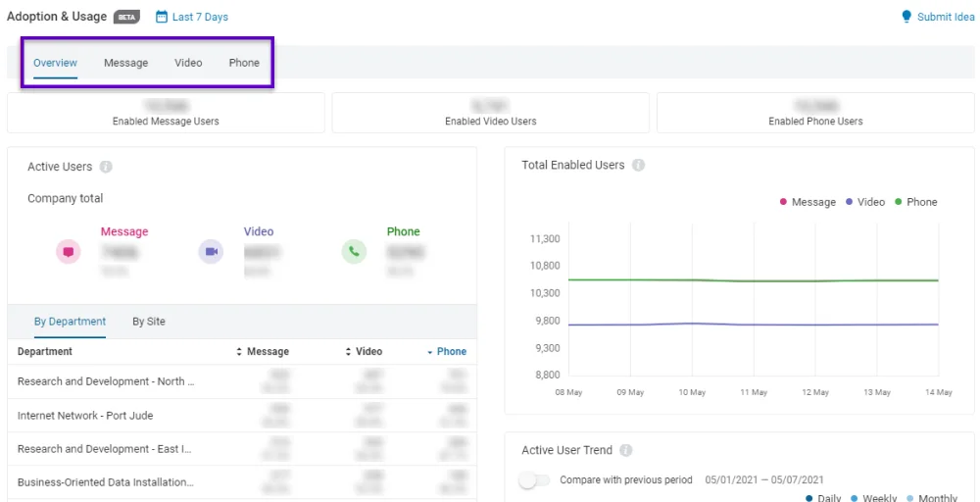980x502 pixels.
Task: Click the 14 May axis label
Action: (938, 392)
